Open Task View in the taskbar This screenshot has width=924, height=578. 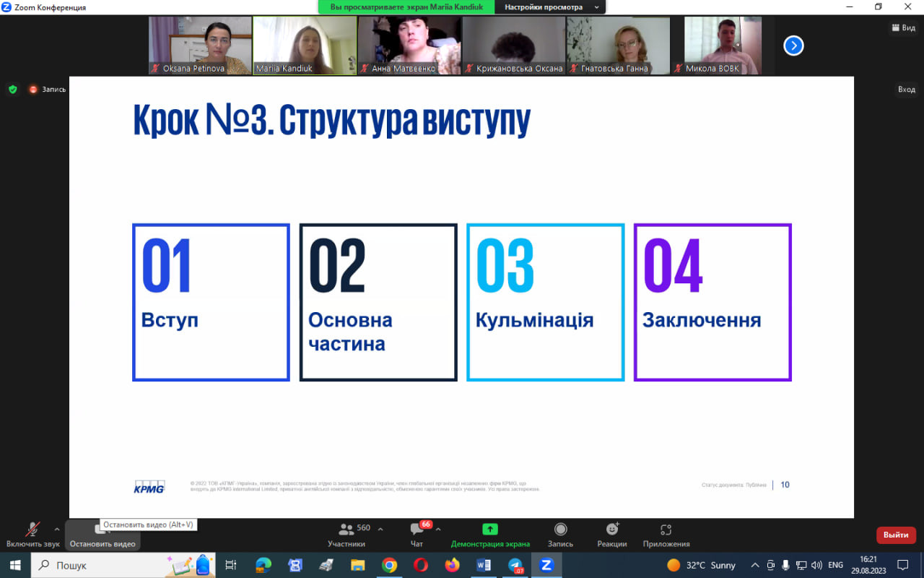pyautogui.click(x=231, y=565)
